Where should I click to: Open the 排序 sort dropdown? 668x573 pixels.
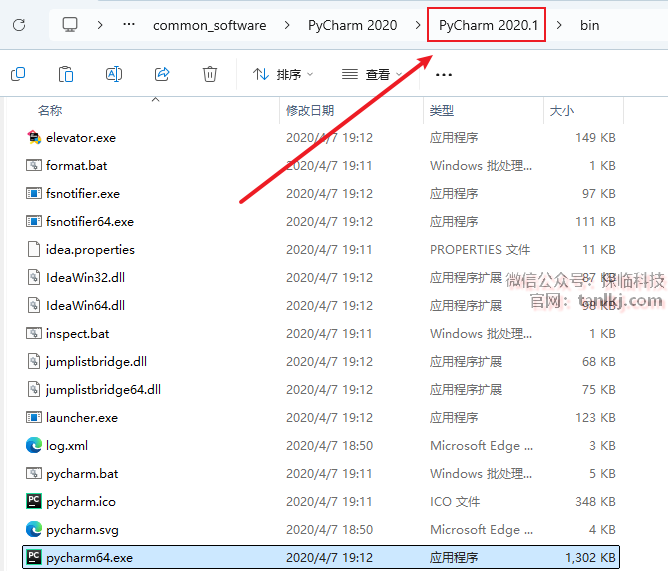[x=283, y=75]
